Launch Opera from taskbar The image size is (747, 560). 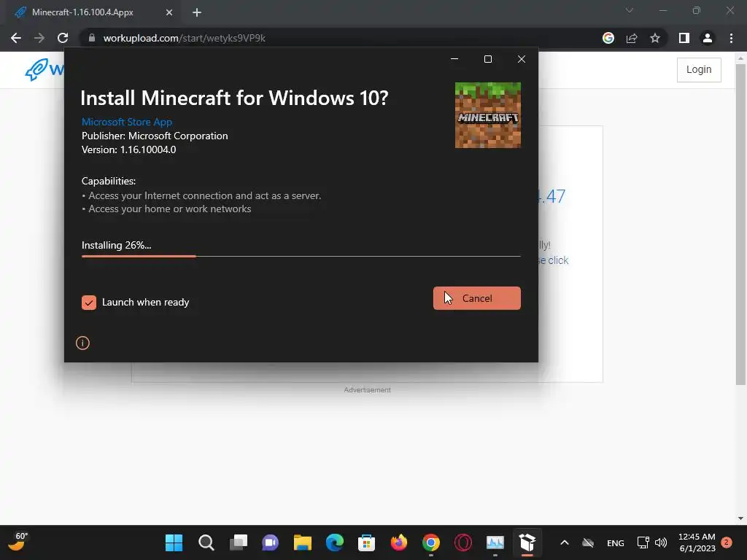(x=462, y=542)
